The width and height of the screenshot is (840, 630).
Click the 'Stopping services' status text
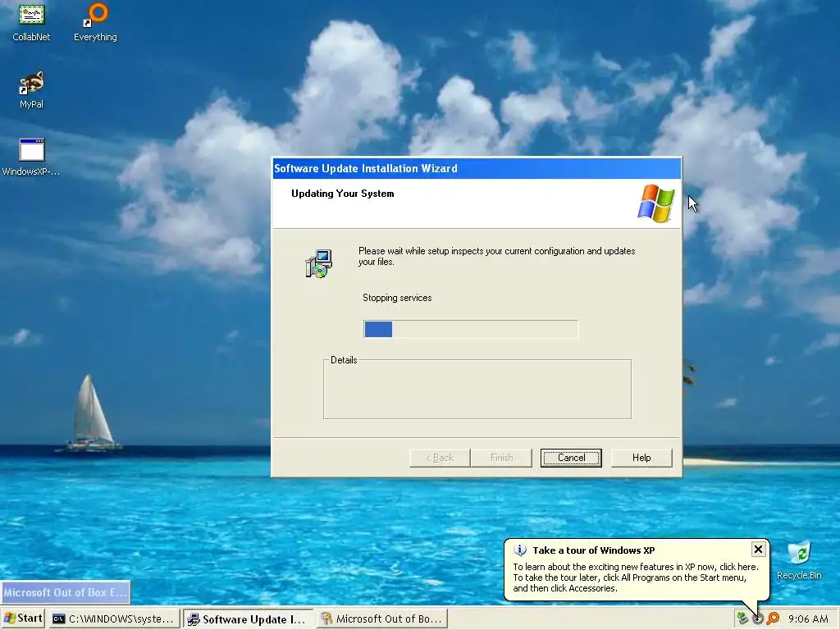click(397, 298)
